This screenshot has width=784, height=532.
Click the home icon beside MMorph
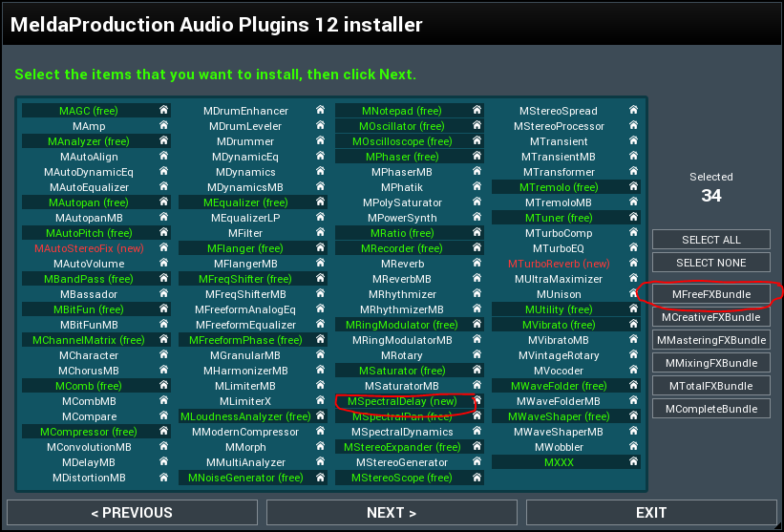[320, 446]
